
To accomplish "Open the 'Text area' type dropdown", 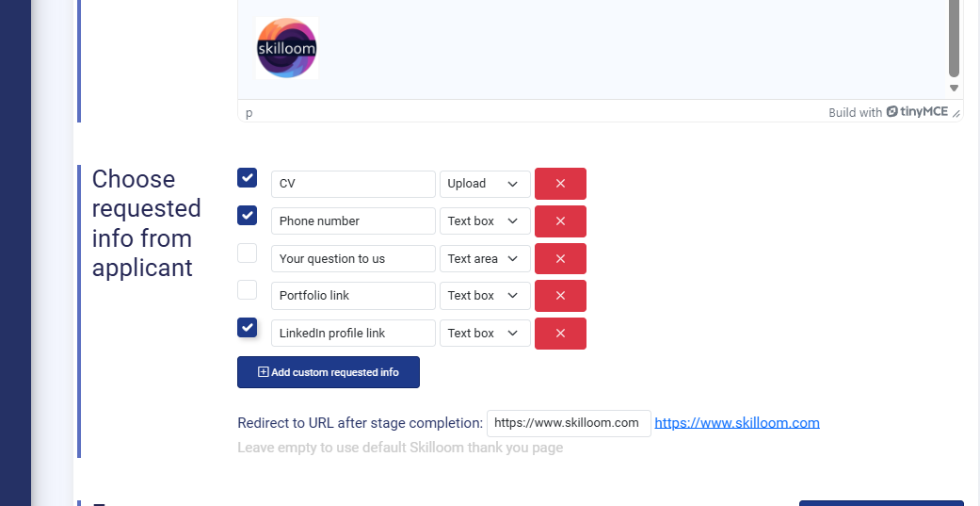I will tap(484, 259).
